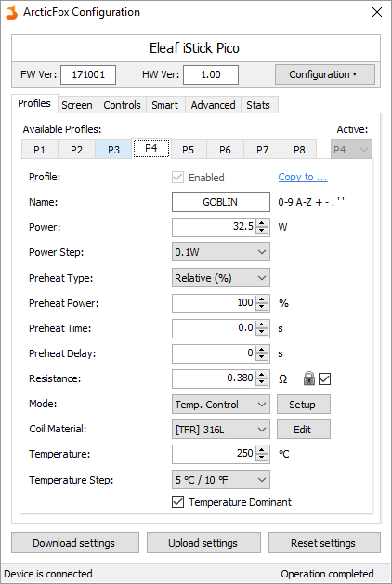This screenshot has width=392, height=584.
Task: Increase Preheat Power value
Action: tap(262, 299)
